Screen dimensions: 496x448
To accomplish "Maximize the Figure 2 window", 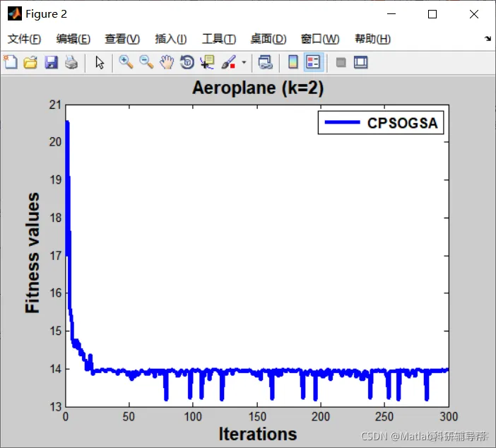I will 432,14.
